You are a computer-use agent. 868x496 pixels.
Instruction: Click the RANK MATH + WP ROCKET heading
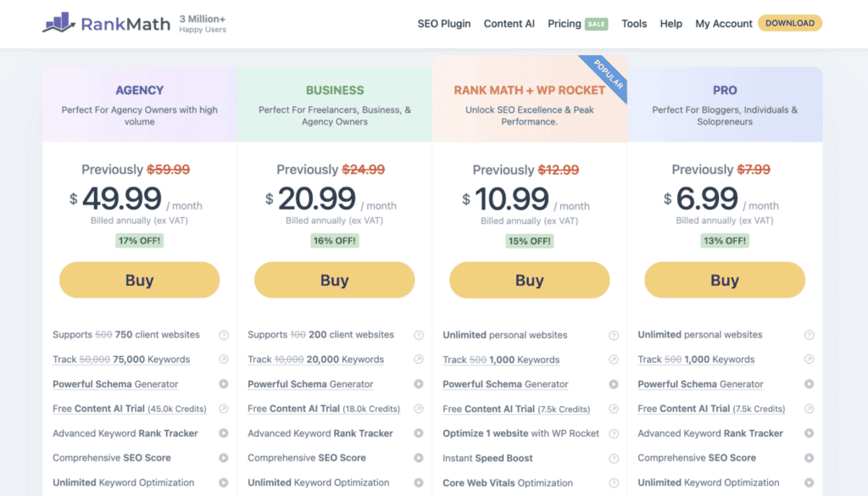(x=529, y=90)
